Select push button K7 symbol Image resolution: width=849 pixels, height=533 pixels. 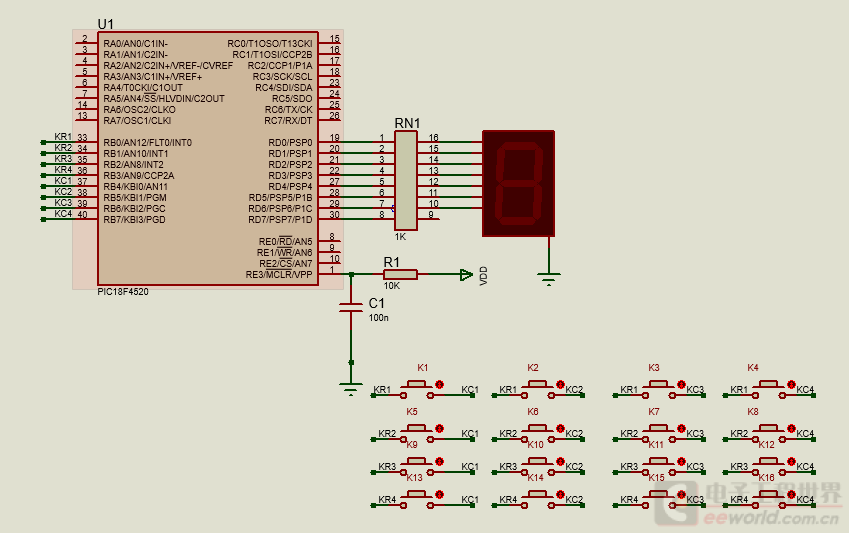659,434
